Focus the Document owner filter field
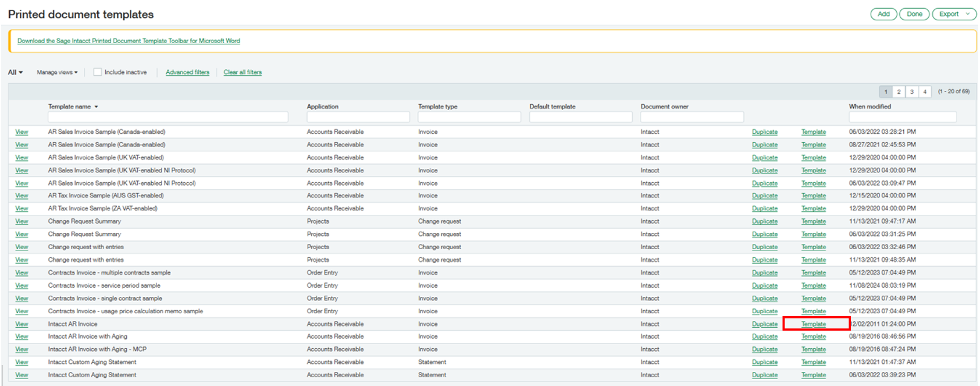This screenshot has width=980, height=386. [x=692, y=117]
